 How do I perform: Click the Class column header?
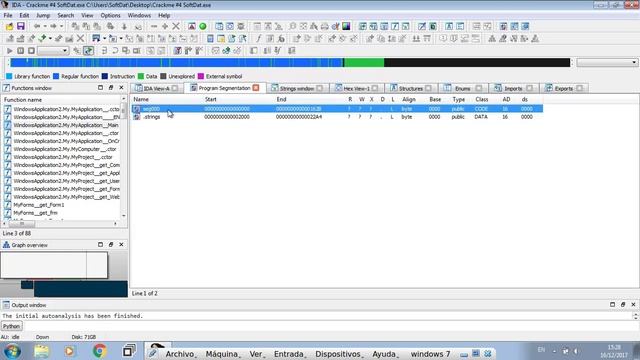click(x=482, y=99)
